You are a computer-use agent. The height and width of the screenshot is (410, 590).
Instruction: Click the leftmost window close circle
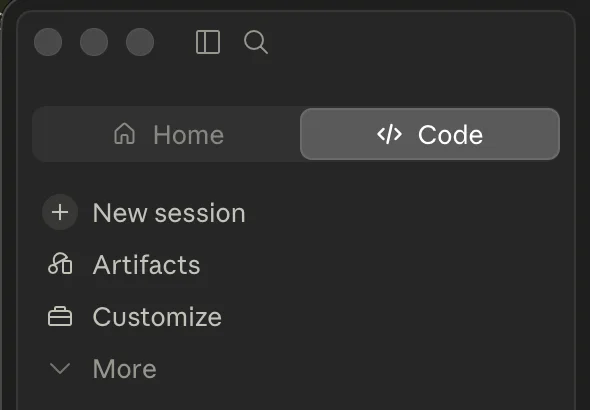click(48, 42)
